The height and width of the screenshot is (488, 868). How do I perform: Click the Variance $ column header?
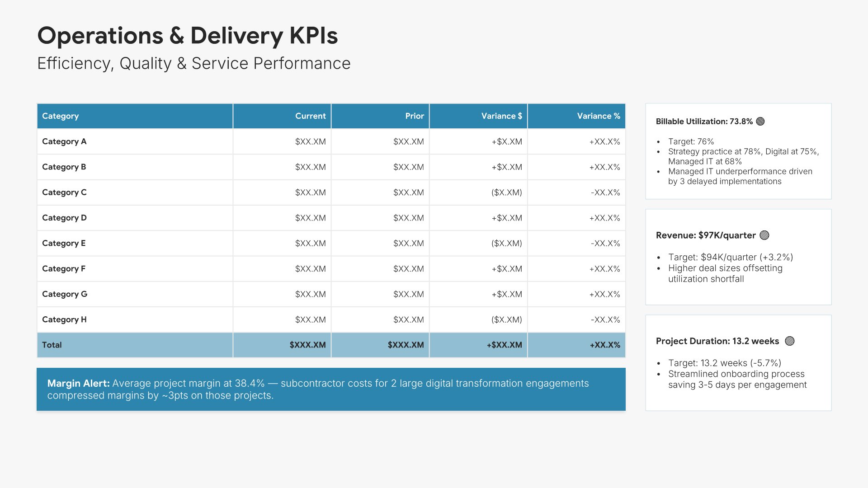[501, 116]
